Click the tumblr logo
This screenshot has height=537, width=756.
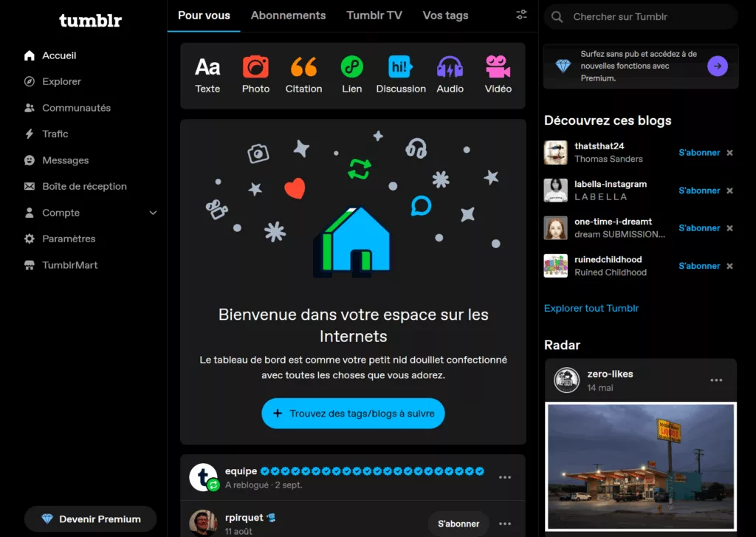point(90,20)
